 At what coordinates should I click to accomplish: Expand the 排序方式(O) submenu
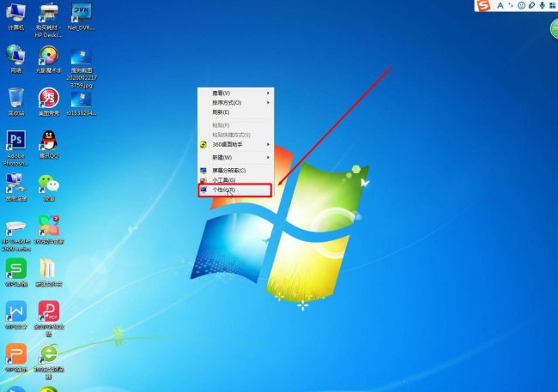pos(235,102)
